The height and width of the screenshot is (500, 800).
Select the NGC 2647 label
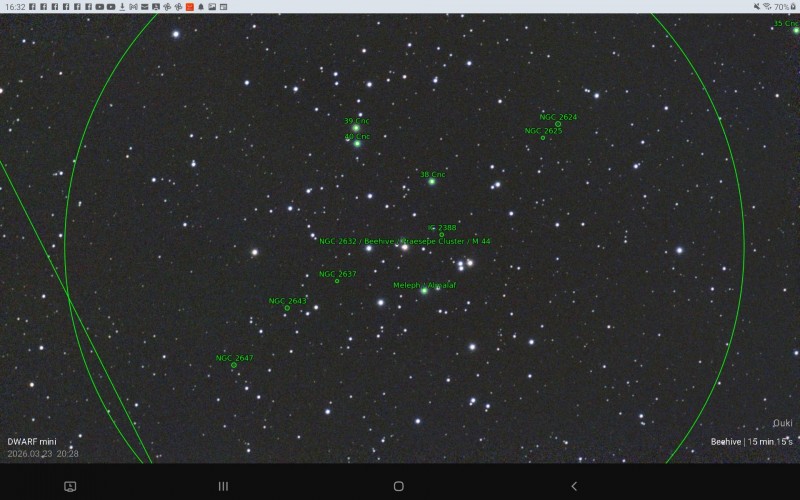tap(234, 358)
